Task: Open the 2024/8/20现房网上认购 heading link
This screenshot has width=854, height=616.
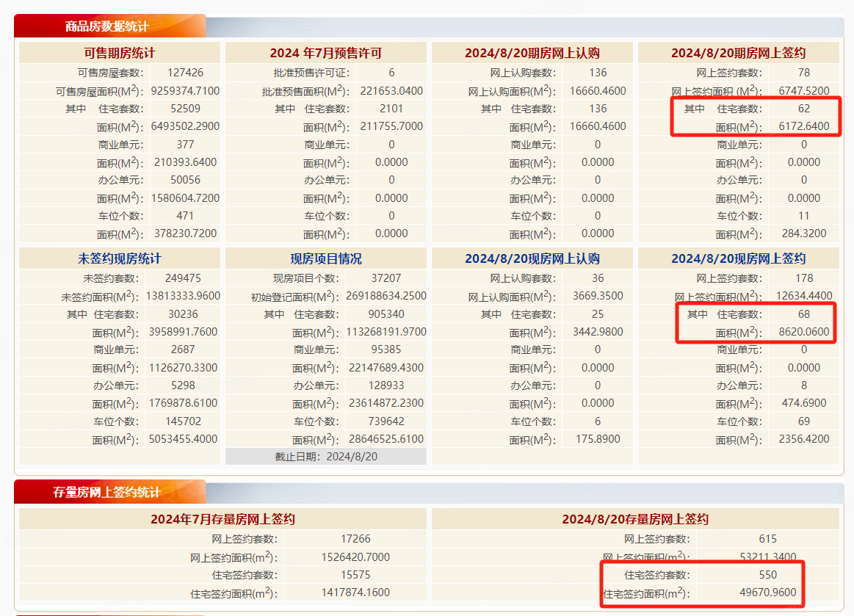Action: point(532,258)
